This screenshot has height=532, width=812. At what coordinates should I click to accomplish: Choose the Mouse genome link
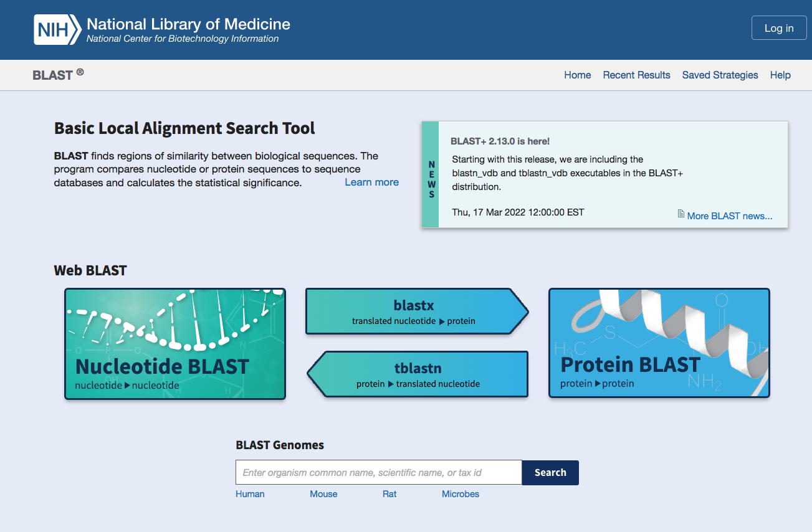[323, 494]
